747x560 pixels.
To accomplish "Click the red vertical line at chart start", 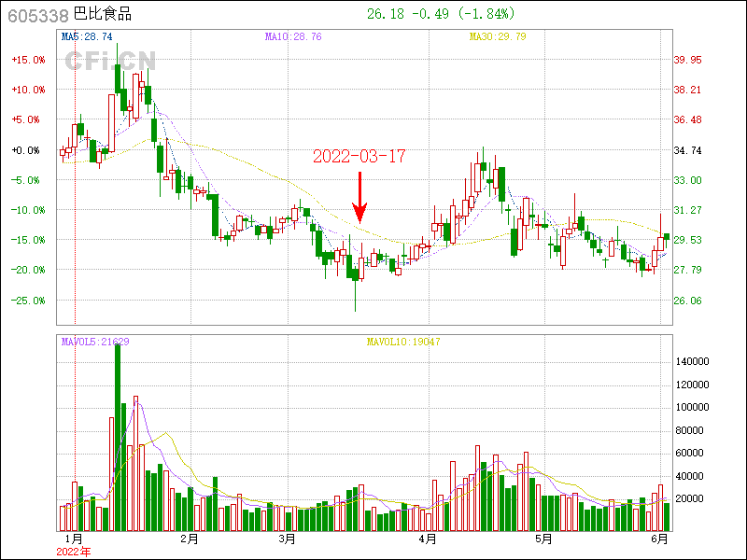I will tap(75, 187).
